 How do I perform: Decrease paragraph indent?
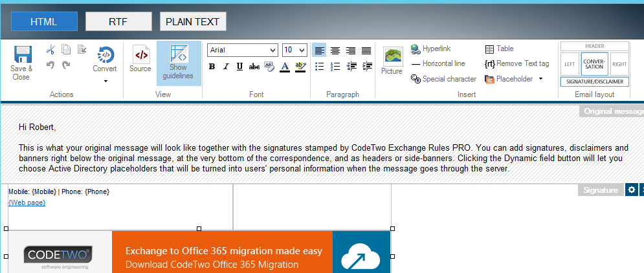351,66
